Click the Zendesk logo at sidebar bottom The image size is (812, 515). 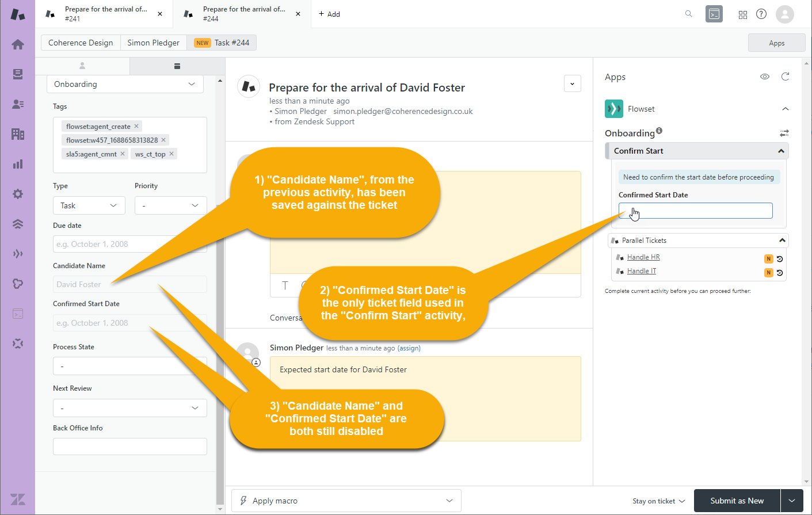pos(18,499)
